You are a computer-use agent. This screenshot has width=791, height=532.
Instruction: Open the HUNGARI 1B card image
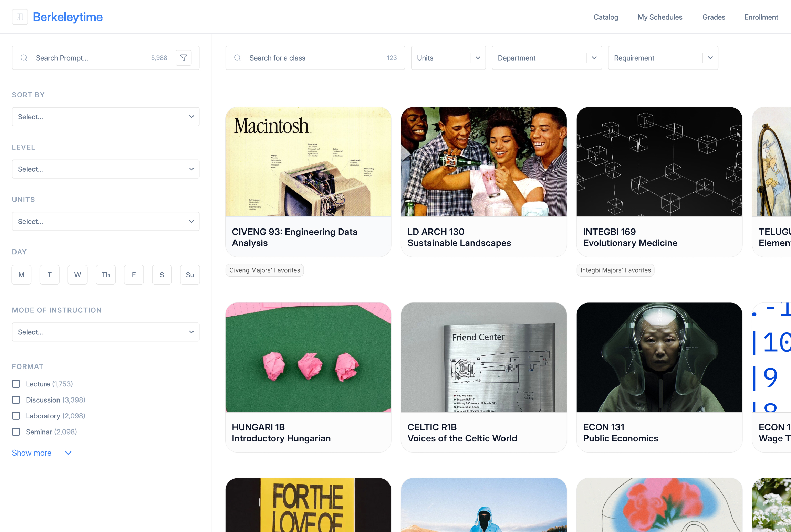tap(308, 357)
